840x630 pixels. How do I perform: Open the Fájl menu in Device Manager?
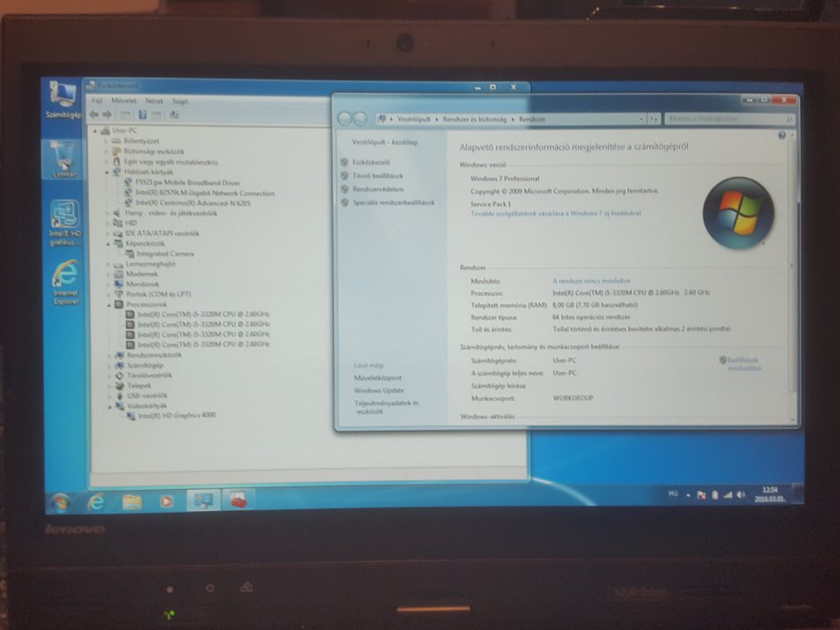(x=96, y=101)
